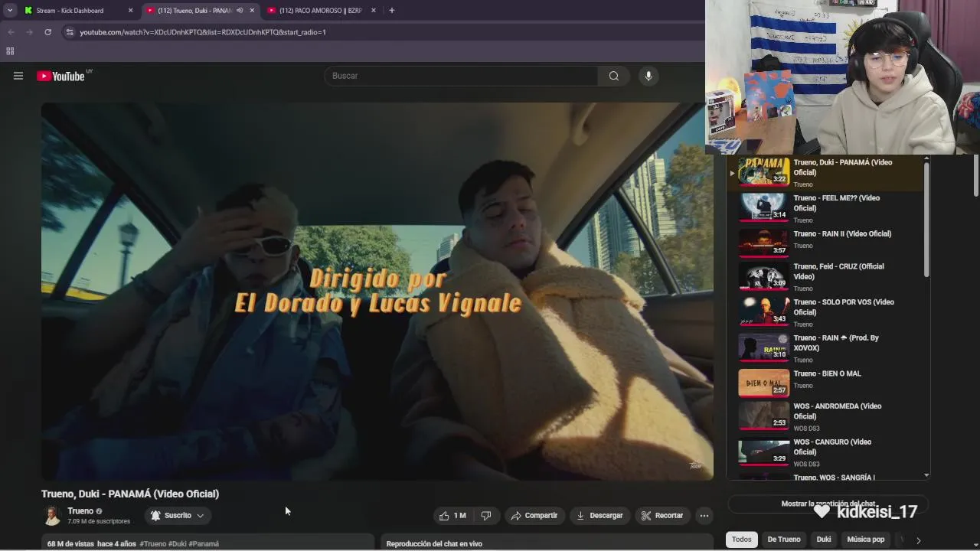Open the YouTube hamburger guide menu
This screenshot has width=980, height=551.
(18, 76)
